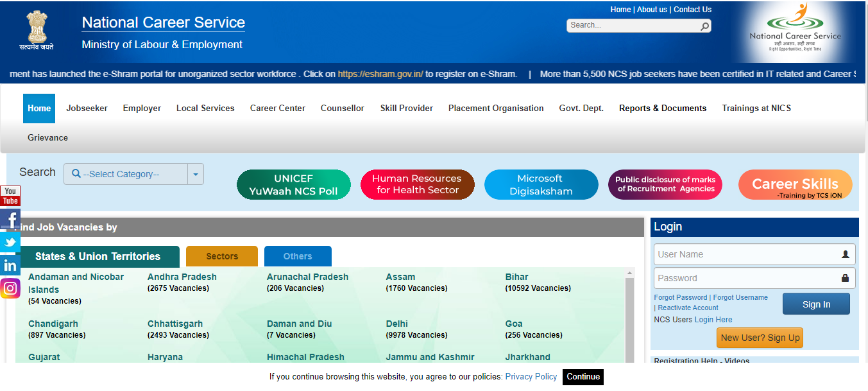Open the Forgot Password link
This screenshot has width=868, height=391.
tap(680, 297)
